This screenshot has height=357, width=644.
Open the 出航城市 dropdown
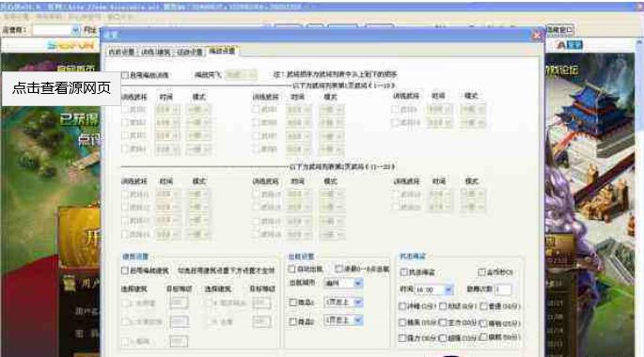tap(343, 283)
